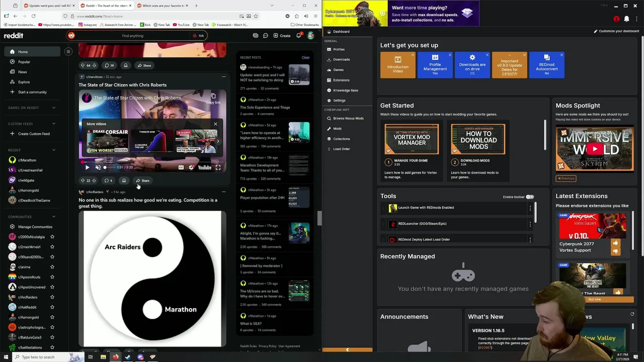Clear the Recent Posts list
The width and height of the screenshot is (644, 362).
click(x=305, y=58)
